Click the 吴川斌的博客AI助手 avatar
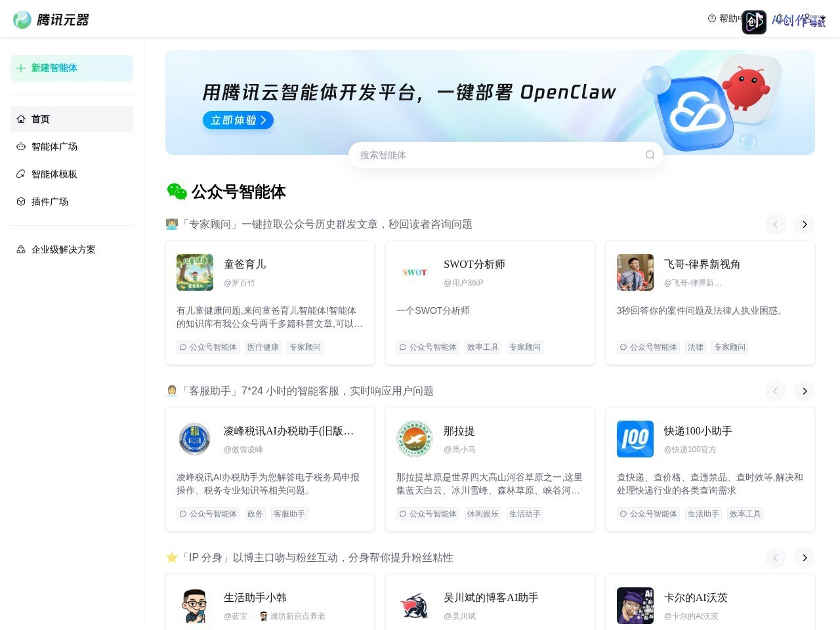Viewport: 840px width, 630px height. coord(415,606)
